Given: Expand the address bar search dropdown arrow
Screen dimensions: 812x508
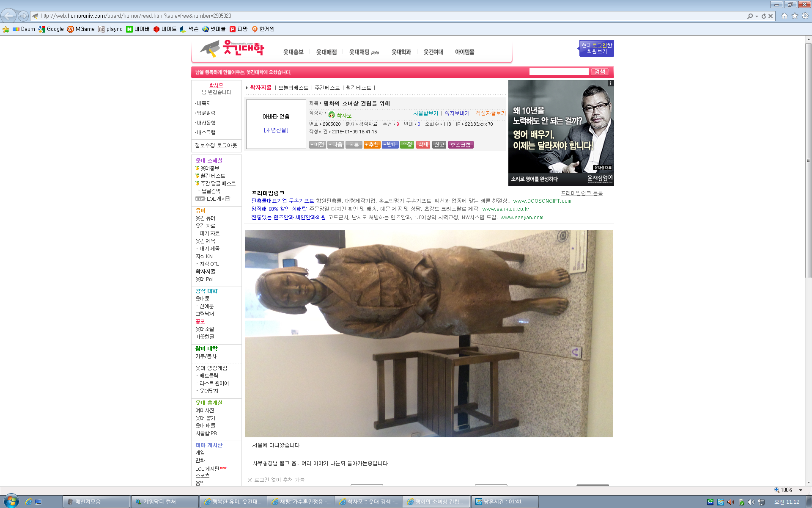Looking at the screenshot, I should [757, 16].
